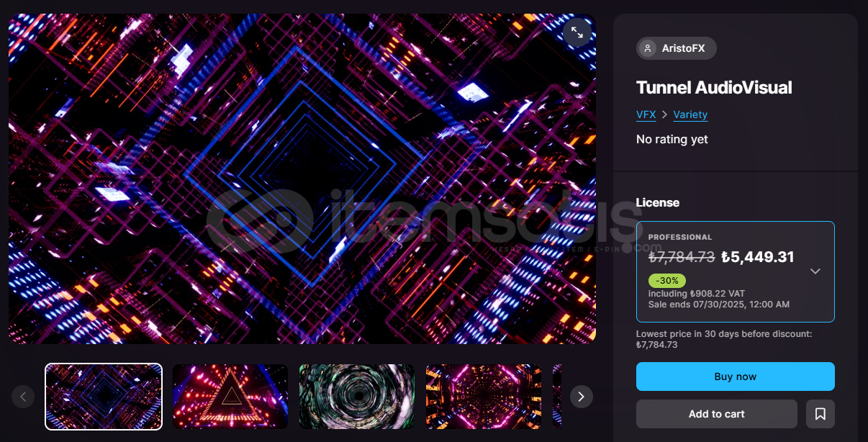Expand the Professional license dropdown chevron
Image resolution: width=868 pixels, height=442 pixels.
[x=815, y=271]
